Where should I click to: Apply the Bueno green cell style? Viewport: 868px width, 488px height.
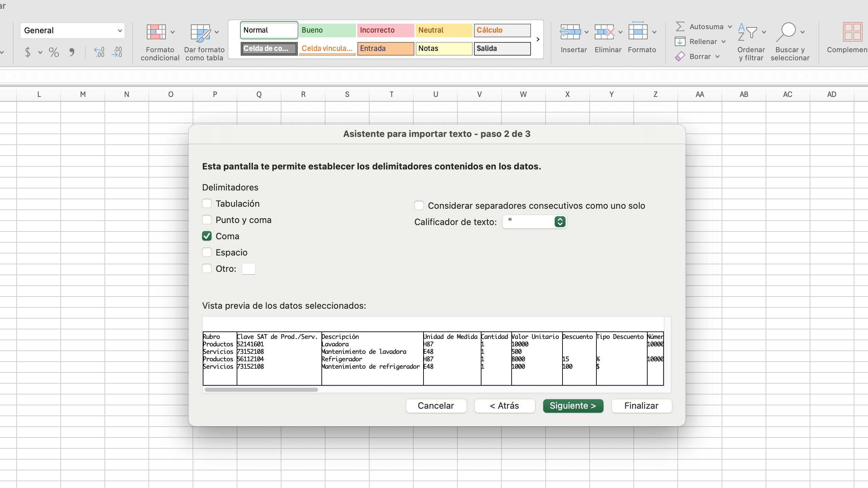327,30
